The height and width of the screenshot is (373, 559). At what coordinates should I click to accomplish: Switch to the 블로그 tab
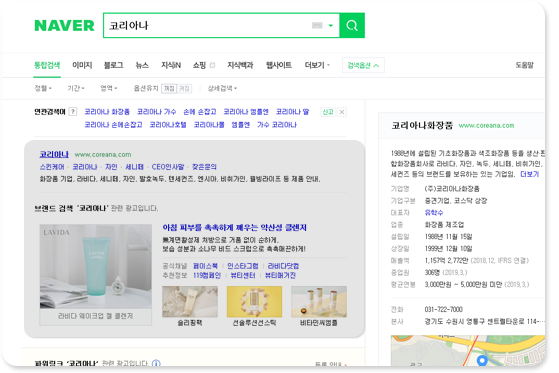[x=114, y=65]
